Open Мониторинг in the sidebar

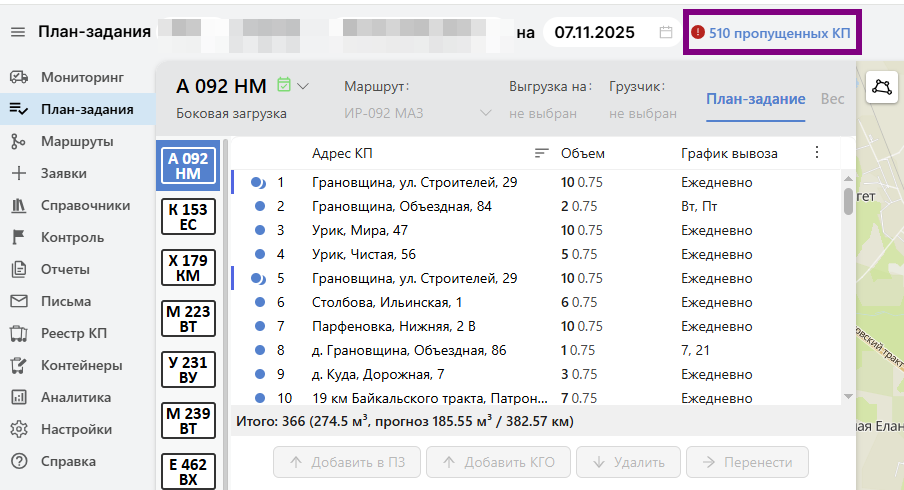[x=81, y=77]
